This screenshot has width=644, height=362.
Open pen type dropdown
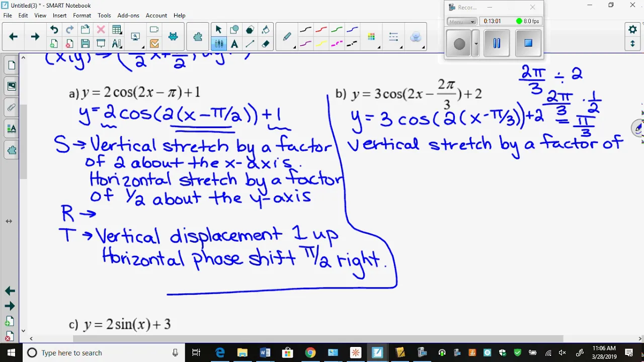(287, 37)
